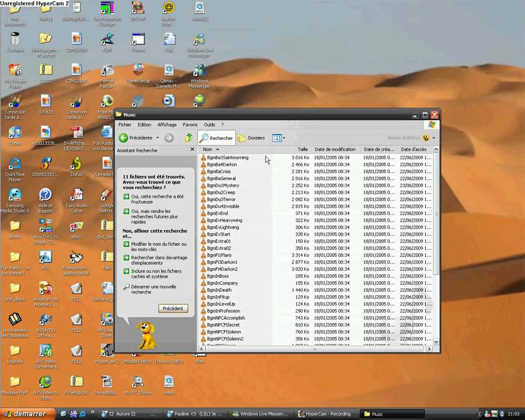
Task: Click the VLC icon beside BgmInBoss
Action: 203,276
